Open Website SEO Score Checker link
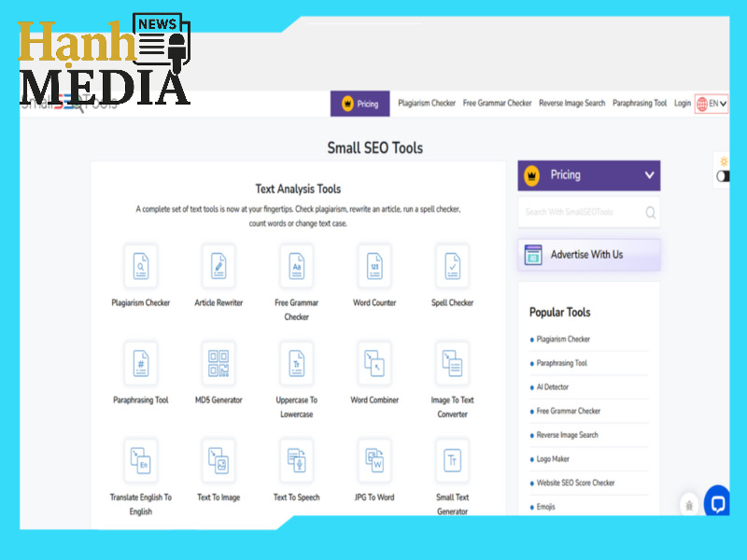This screenshot has height=560, width=747. click(575, 483)
